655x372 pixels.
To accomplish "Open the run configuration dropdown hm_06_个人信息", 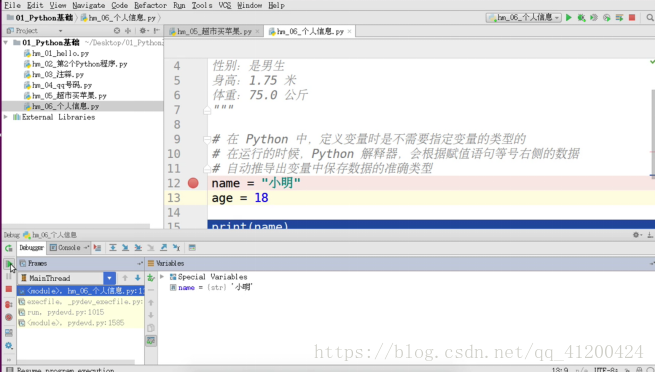I will [x=524, y=18].
